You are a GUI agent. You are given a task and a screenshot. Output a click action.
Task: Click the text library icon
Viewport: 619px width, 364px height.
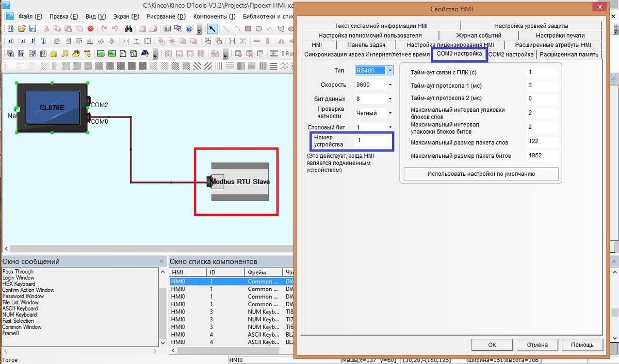[10, 53]
